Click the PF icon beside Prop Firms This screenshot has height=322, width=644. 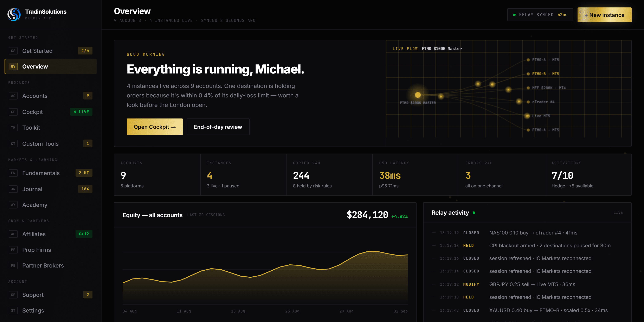[x=13, y=250]
